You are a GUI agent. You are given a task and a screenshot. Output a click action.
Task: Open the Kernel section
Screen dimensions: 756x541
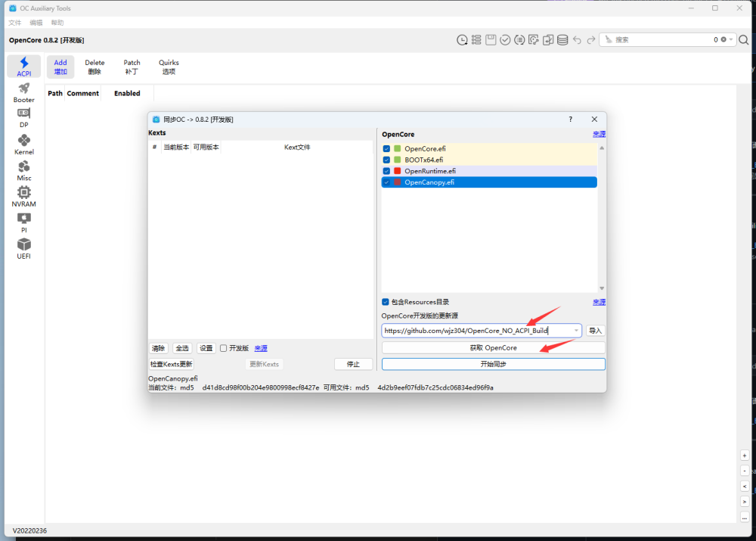(x=23, y=145)
